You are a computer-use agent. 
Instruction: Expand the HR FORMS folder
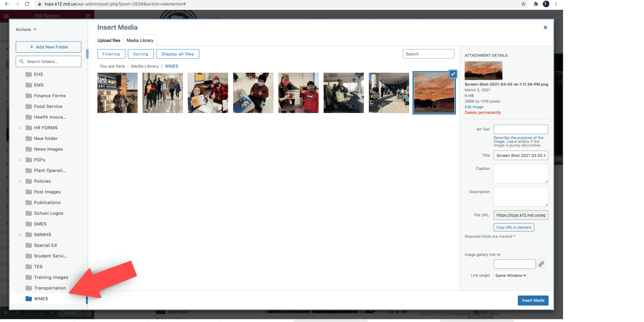[20, 128]
